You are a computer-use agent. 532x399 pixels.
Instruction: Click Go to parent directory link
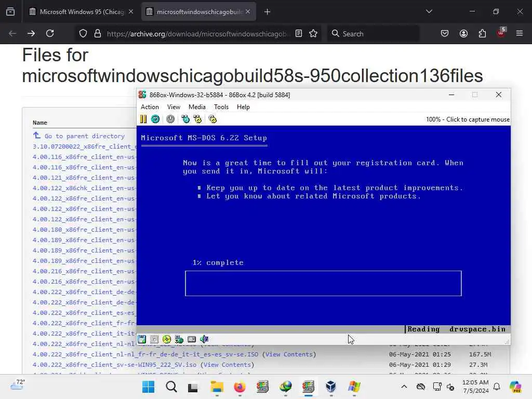85,136
